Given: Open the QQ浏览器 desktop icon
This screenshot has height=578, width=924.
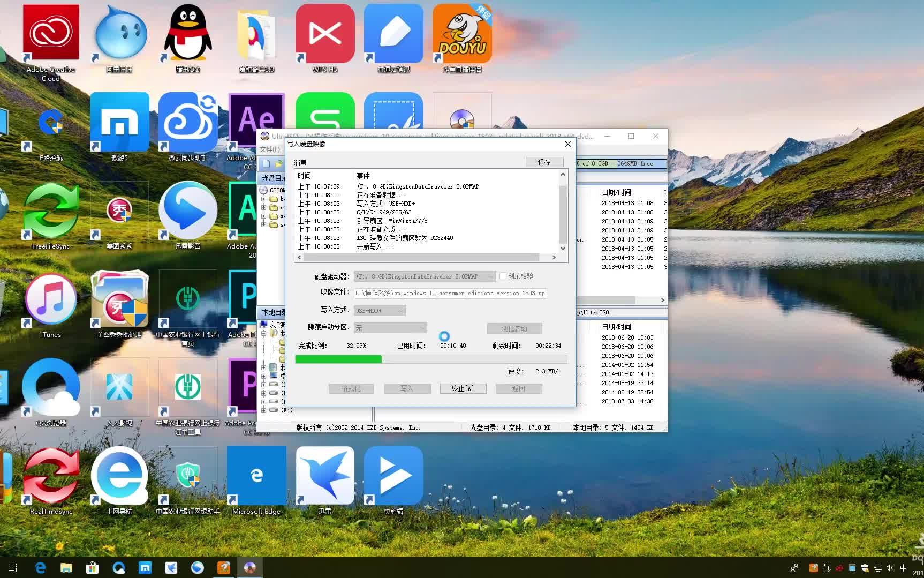Looking at the screenshot, I should [51, 392].
